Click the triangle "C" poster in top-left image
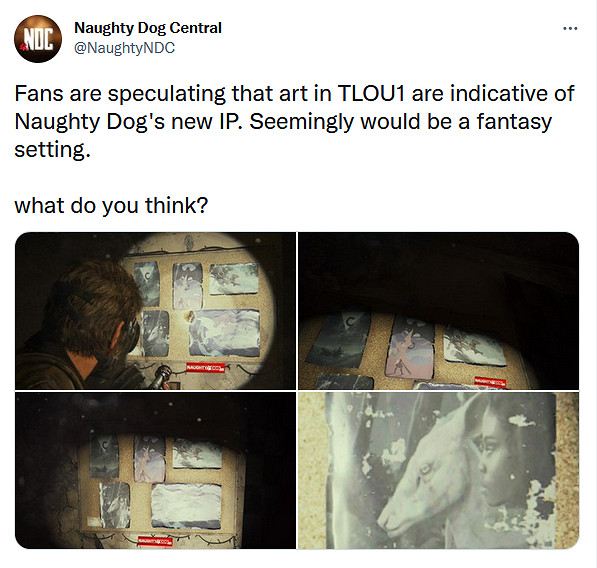 click(x=147, y=283)
